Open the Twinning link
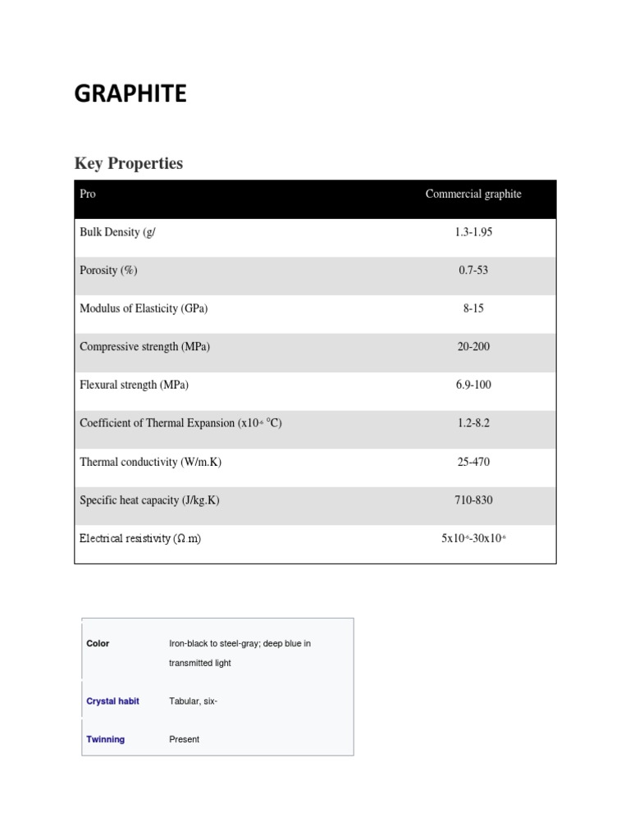Screen dimensions: 630x840 (x=106, y=739)
